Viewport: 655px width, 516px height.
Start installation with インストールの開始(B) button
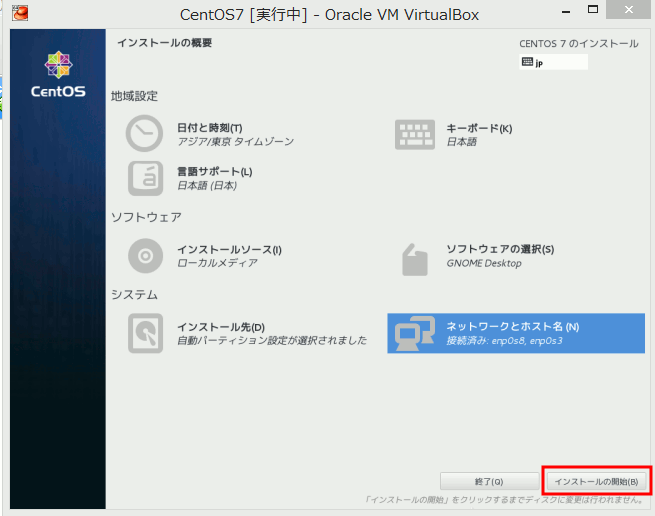(x=596, y=481)
